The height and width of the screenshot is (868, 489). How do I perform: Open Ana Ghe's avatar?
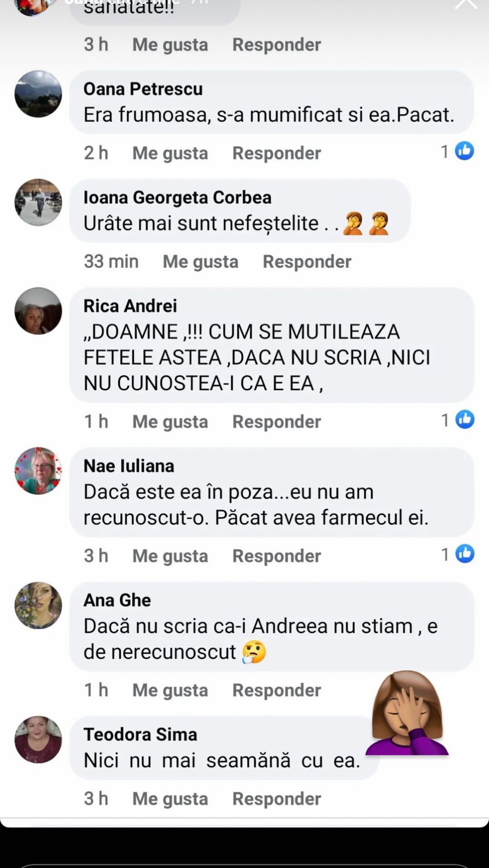pyautogui.click(x=38, y=605)
